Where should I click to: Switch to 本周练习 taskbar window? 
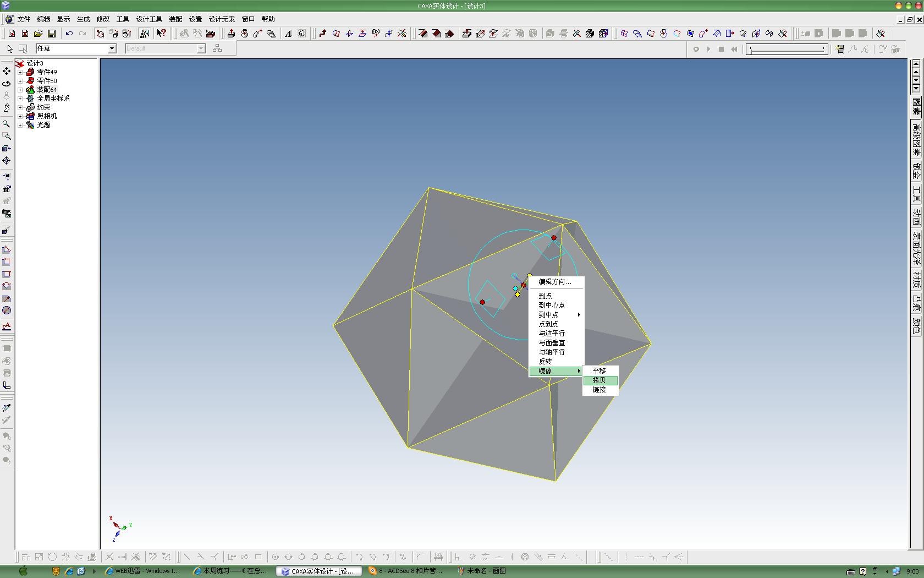click(x=231, y=571)
